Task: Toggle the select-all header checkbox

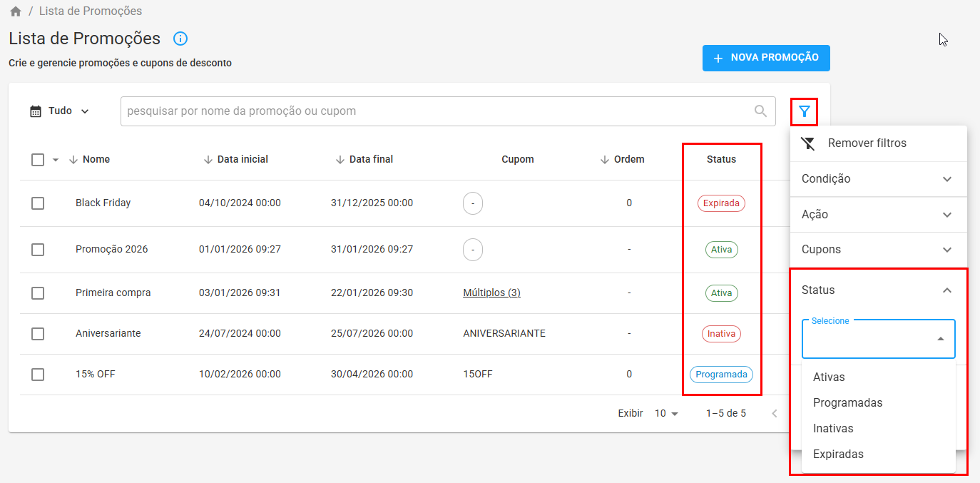Action: (x=38, y=160)
